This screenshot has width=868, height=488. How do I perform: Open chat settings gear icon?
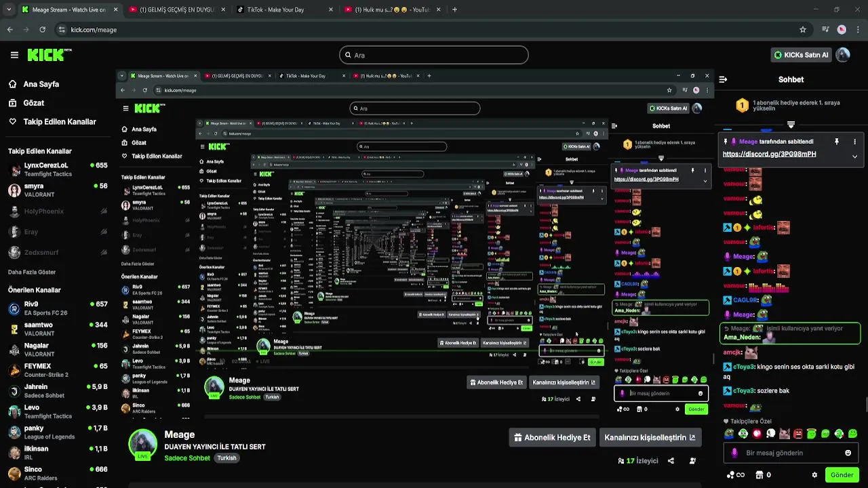(814, 475)
